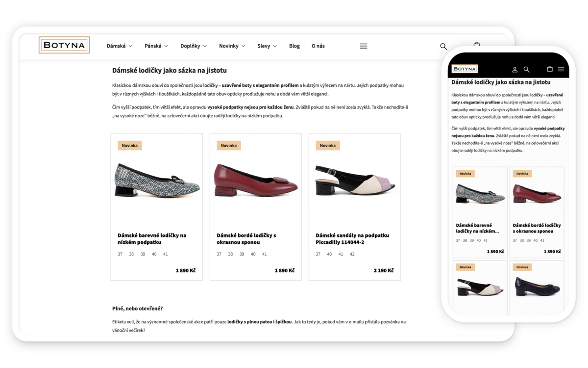Click the Botyna logo in mobile header
Viewport: 588px width, 368px height.
tap(465, 69)
